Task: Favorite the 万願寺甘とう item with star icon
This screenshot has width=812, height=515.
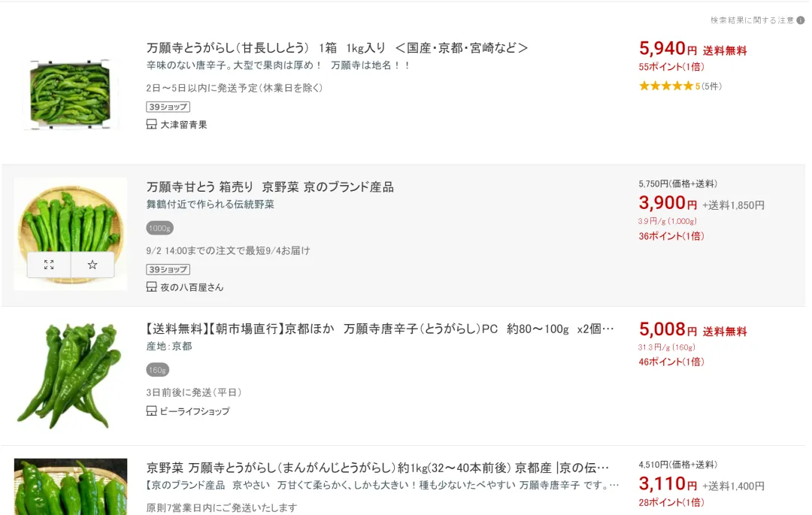Action: tap(92, 265)
